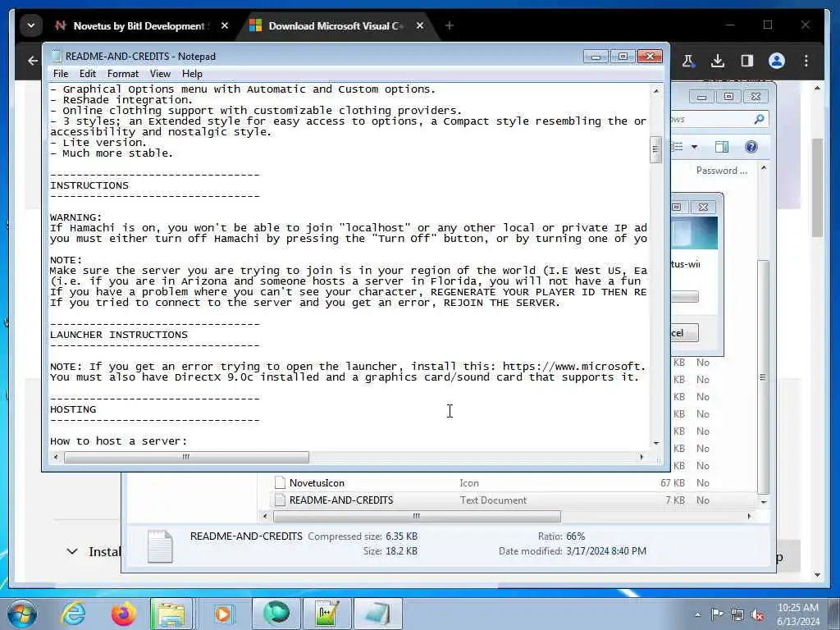Click the Notepad scroll down arrow
Image resolution: width=840 pixels, height=630 pixels.
coord(655,443)
